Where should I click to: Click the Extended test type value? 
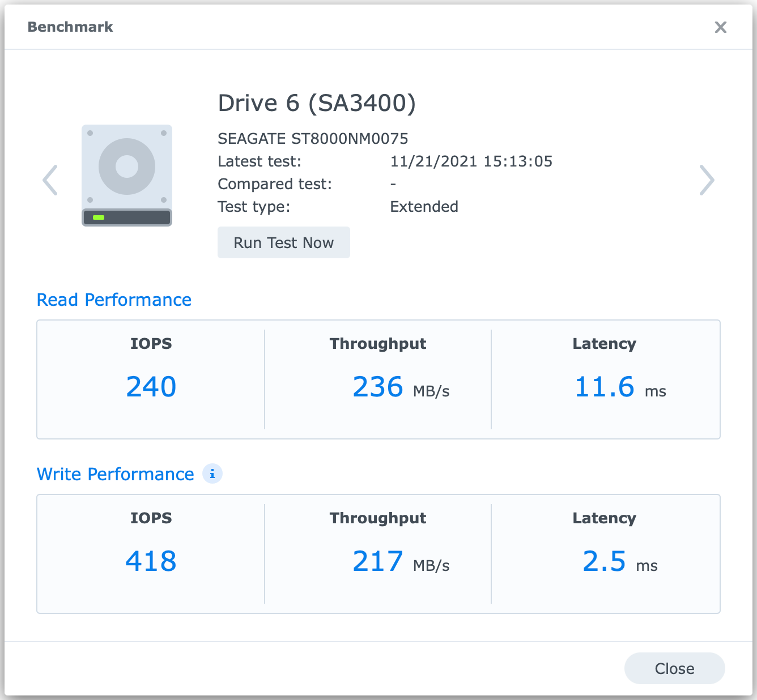[424, 207]
